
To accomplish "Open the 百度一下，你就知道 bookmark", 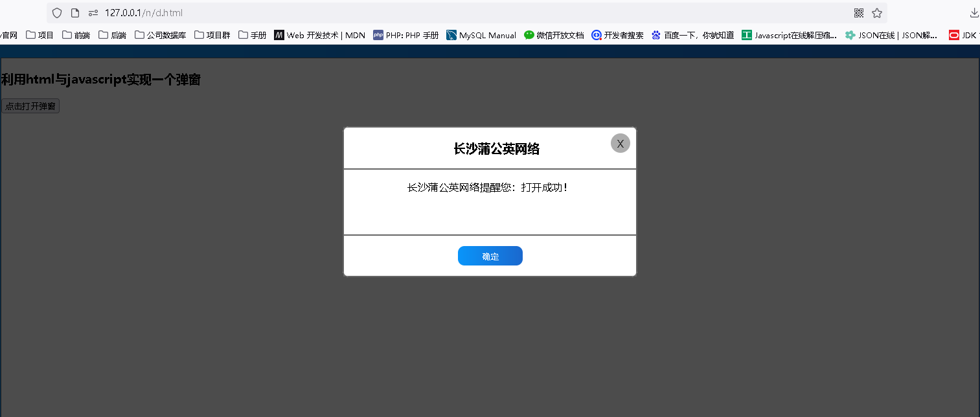I will [693, 35].
